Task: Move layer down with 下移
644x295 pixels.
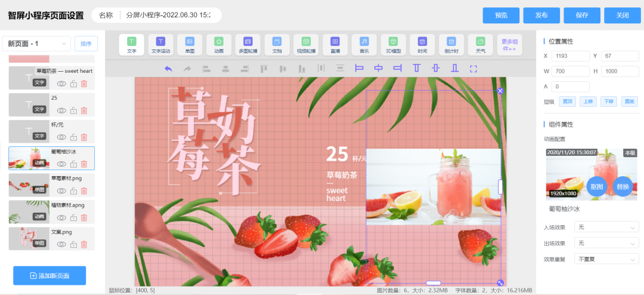Action: point(609,102)
